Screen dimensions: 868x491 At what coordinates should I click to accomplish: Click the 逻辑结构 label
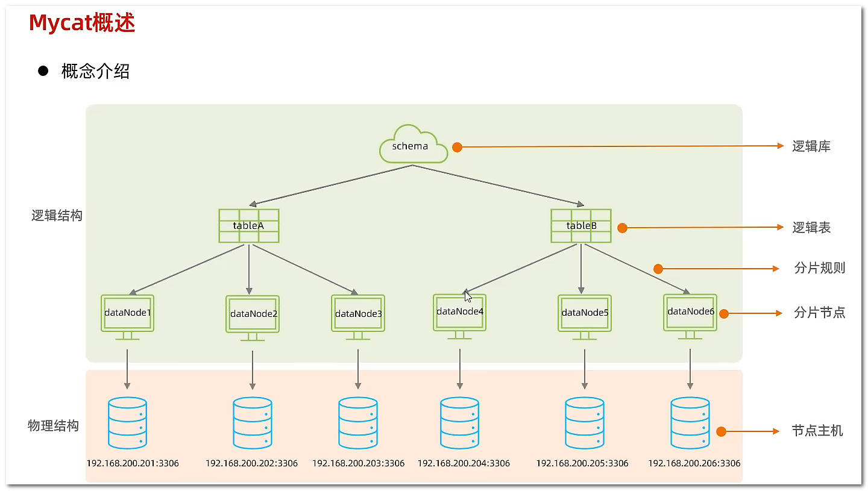pyautogui.click(x=57, y=216)
